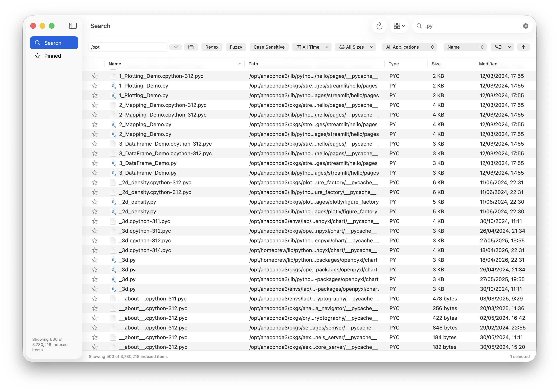Screen dimensions: 559x392
Task: Click the /opt search path field
Action: click(x=128, y=47)
